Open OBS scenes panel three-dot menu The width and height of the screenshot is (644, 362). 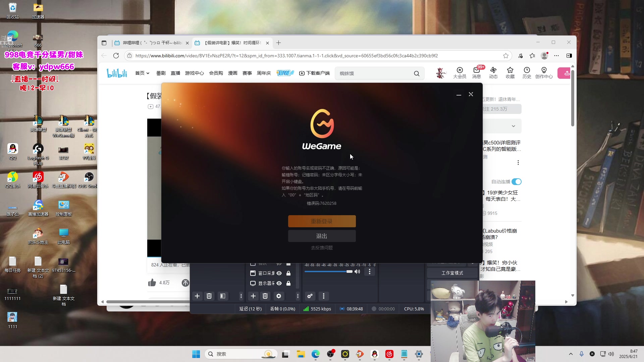click(241, 296)
